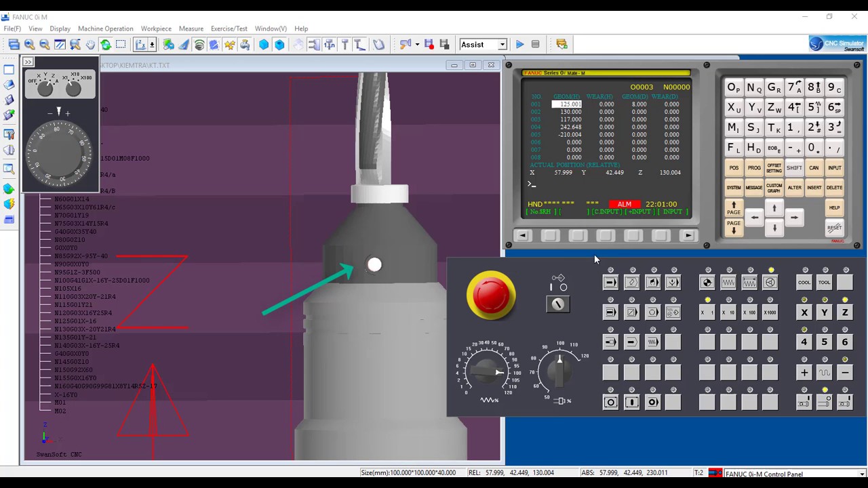Click the OFFSET SETTING key
The width and height of the screenshot is (868, 488).
click(774, 168)
